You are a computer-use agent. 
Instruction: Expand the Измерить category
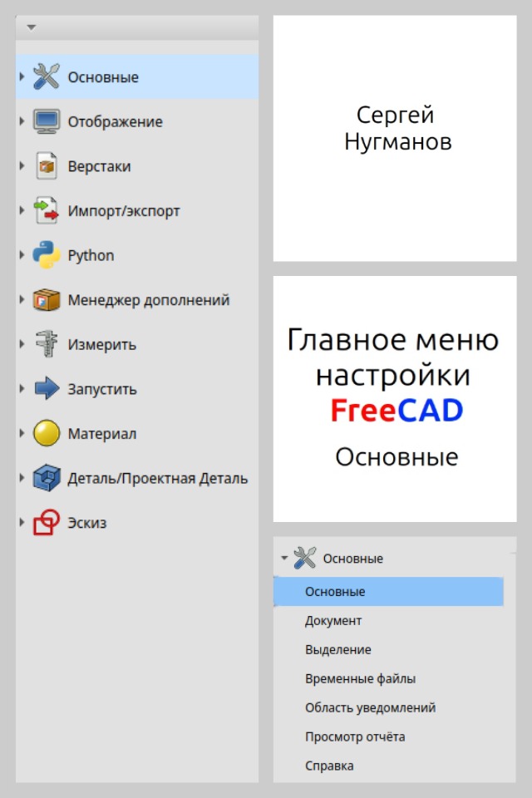(22, 344)
